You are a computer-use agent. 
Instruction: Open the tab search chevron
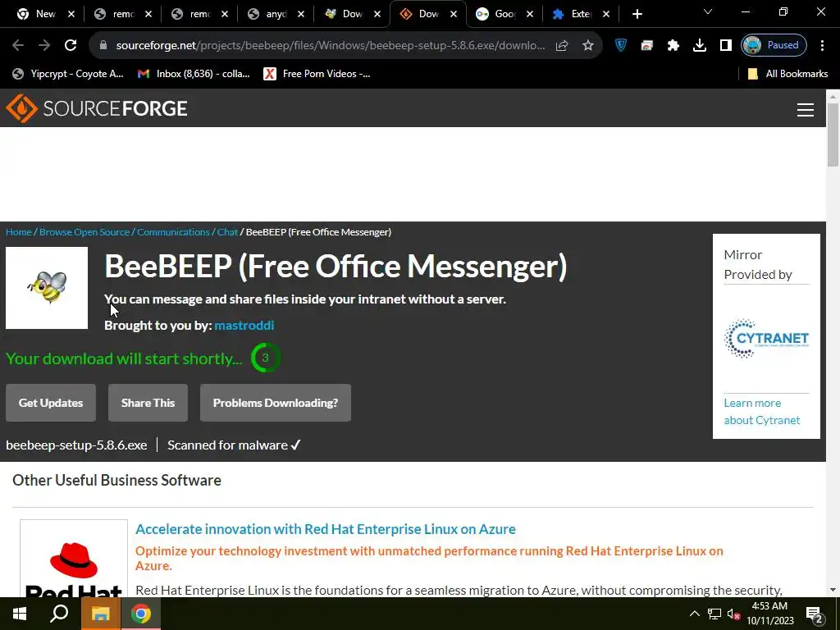[x=708, y=11]
